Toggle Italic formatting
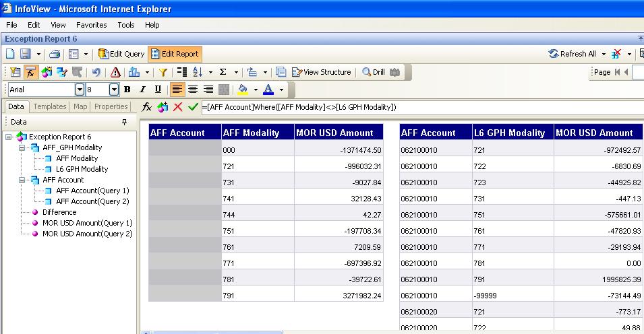Image resolution: width=644 pixels, height=334 pixels. [x=142, y=90]
